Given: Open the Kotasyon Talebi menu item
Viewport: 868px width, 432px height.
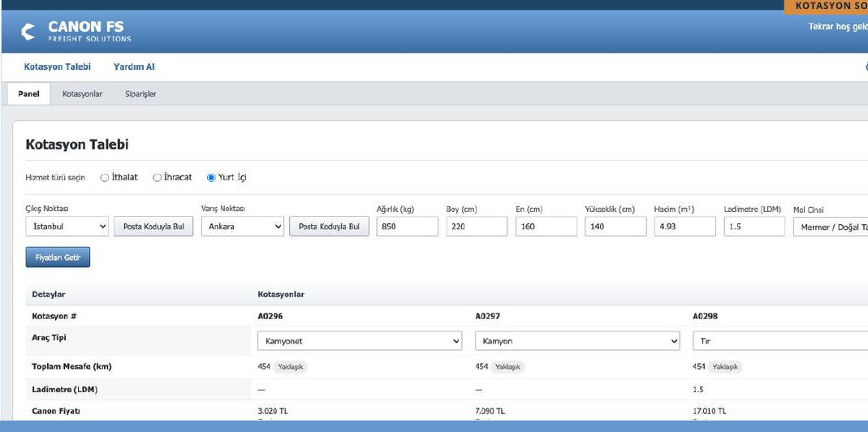Looking at the screenshot, I should [58, 67].
